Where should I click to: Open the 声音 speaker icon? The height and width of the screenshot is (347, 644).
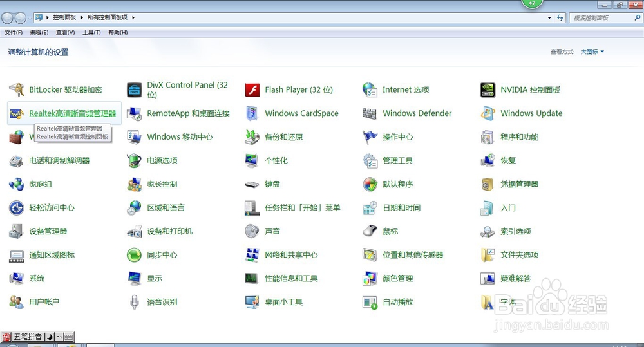[x=252, y=231]
